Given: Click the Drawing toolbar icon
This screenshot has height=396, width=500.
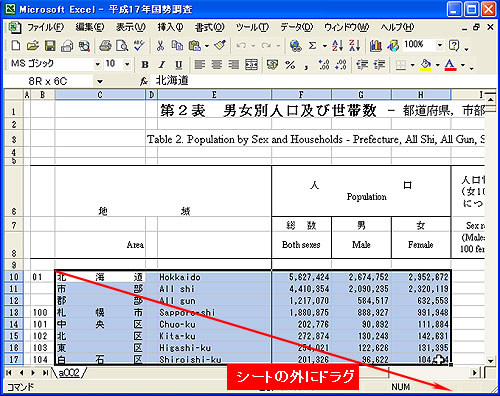Looking at the screenshot, I should point(393,45).
